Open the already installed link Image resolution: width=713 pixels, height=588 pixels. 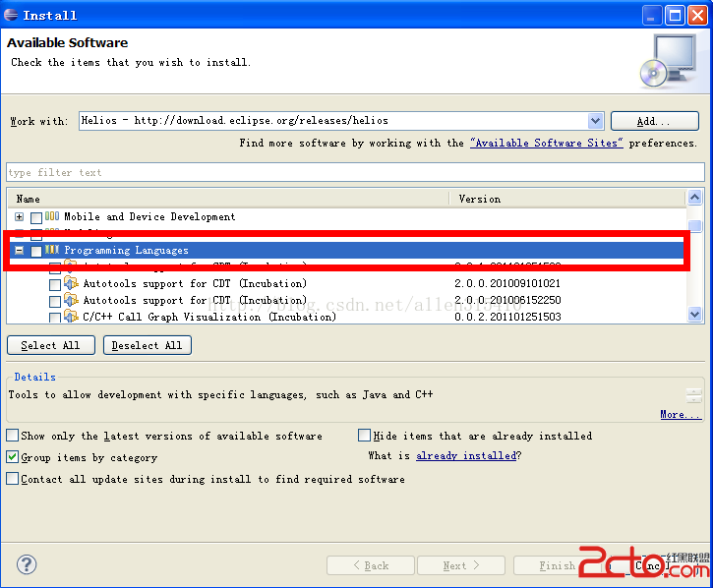pyautogui.click(x=466, y=455)
